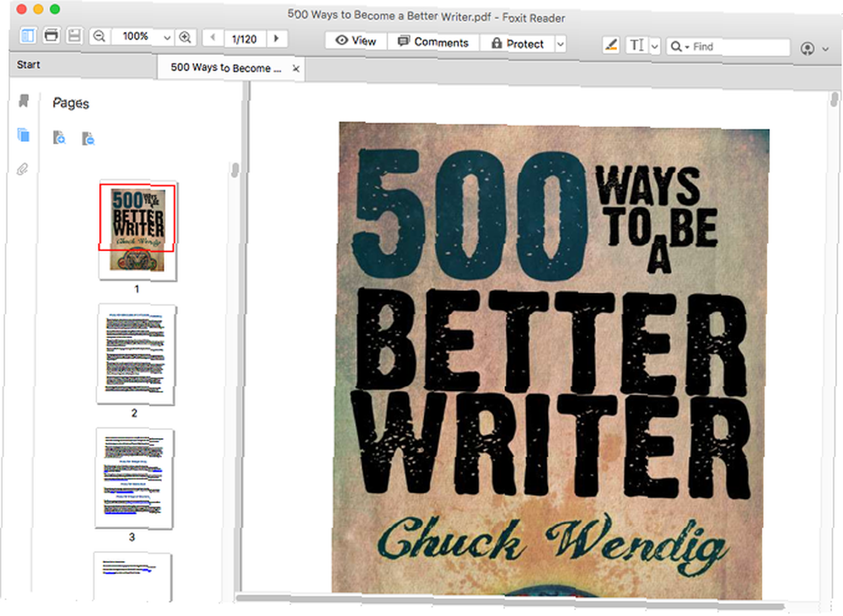Open the 100% zoom level dropdown
Screen dimensions: 843x616
coord(167,38)
